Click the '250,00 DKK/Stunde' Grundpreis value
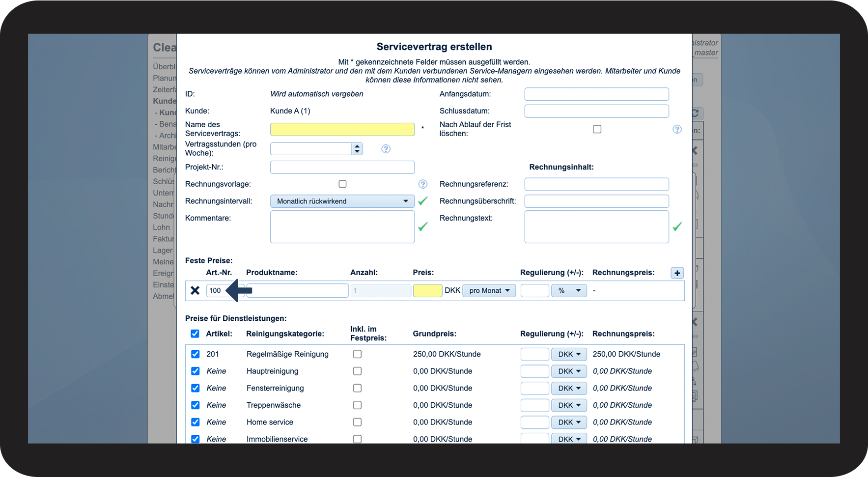The height and width of the screenshot is (477, 868). 447,354
